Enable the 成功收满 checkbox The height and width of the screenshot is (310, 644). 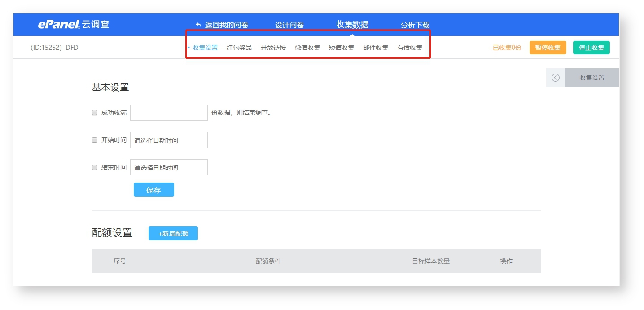[95, 113]
